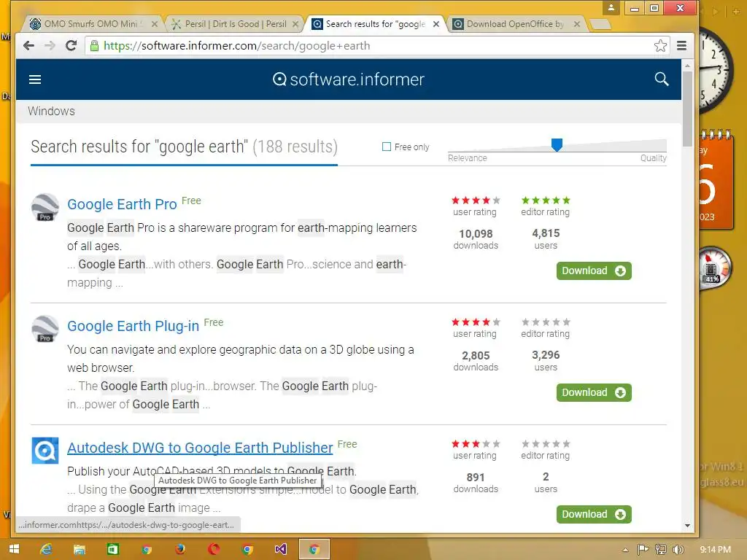This screenshot has height=560, width=747.
Task: Click the address bar URL field
Action: coord(376,46)
